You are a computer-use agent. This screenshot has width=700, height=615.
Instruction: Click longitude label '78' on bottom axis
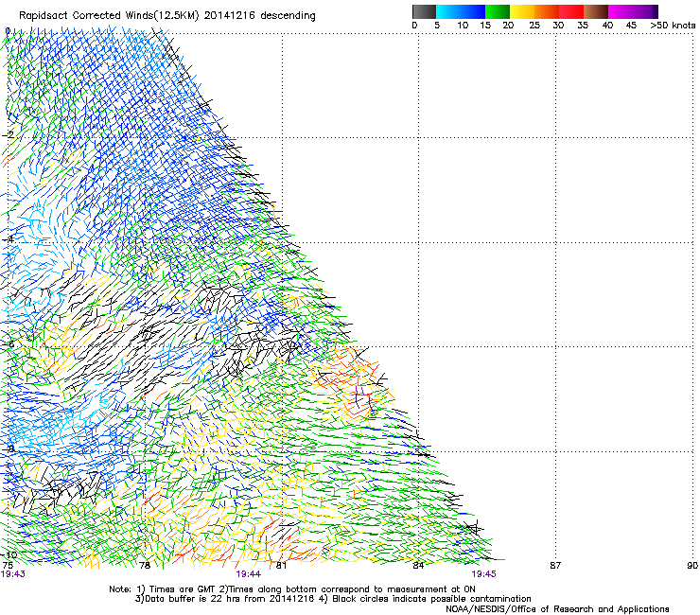(145, 566)
